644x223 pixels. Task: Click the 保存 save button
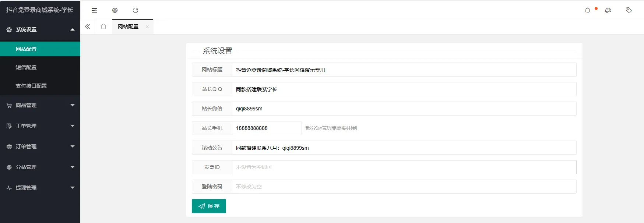[209, 206]
